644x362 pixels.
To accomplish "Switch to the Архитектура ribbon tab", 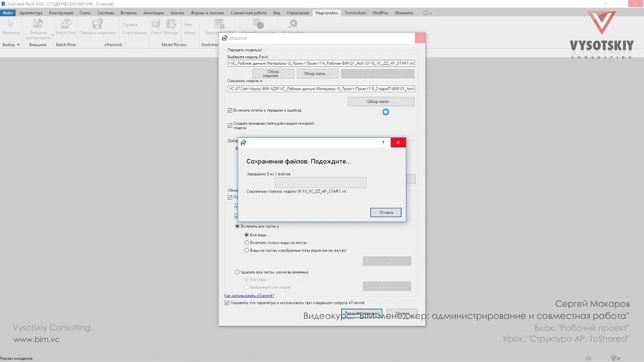I will point(31,13).
